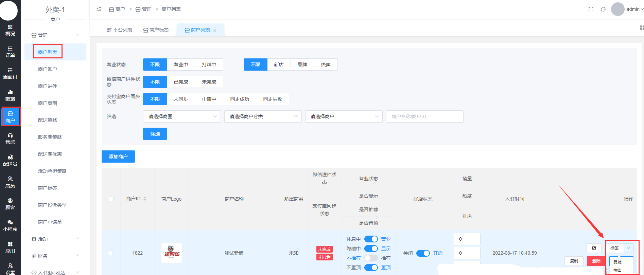Screen dimensions: 644x275
Task: Collapse sidebar using the menu fold icon
Action: (99, 9)
